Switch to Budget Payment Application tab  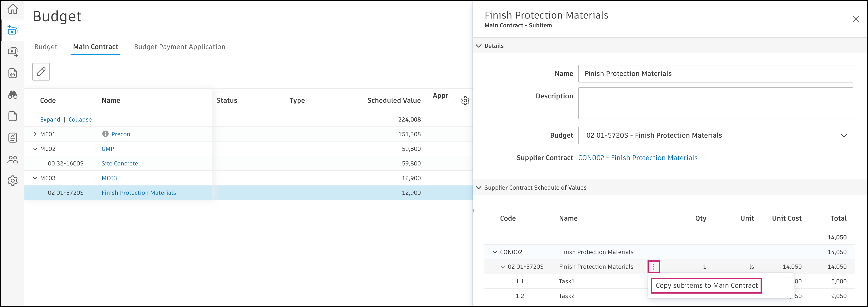pyautogui.click(x=180, y=47)
